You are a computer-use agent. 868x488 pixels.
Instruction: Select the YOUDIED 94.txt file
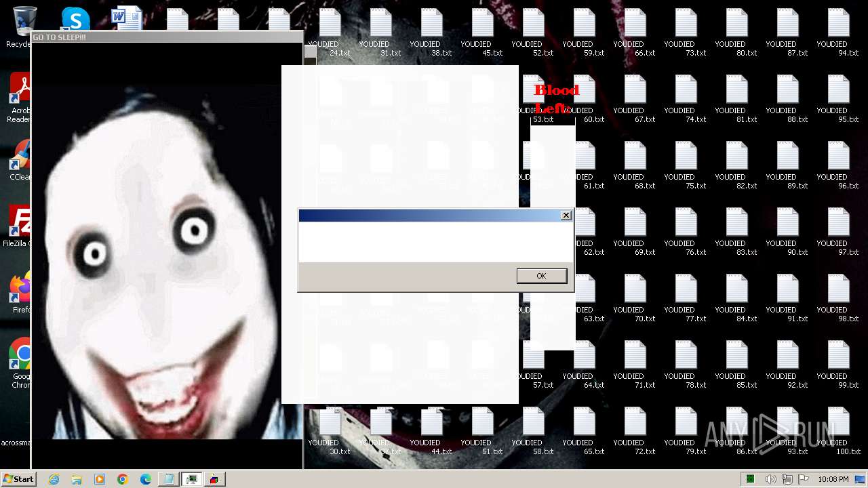pos(838,33)
